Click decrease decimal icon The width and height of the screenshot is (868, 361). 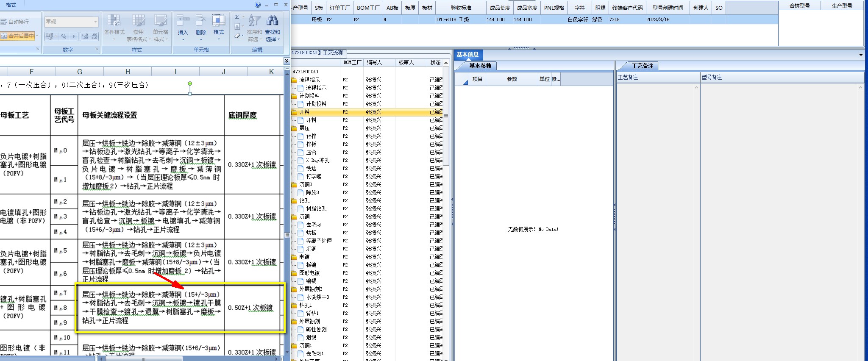click(94, 36)
